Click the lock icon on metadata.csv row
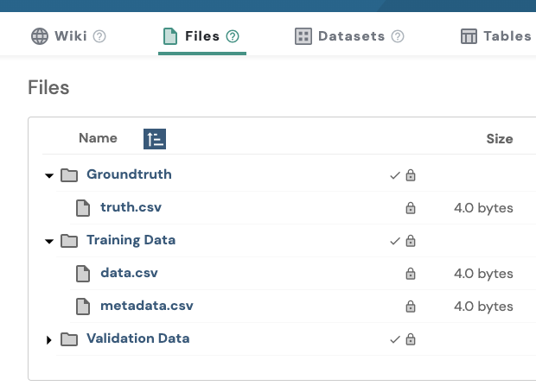Viewport: 536px width, 392px height. tap(411, 307)
